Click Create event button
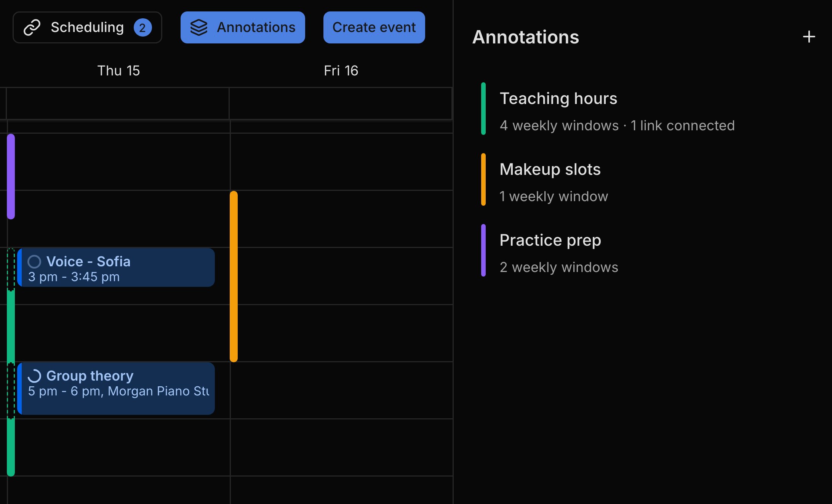This screenshot has width=832, height=504. [x=374, y=27]
